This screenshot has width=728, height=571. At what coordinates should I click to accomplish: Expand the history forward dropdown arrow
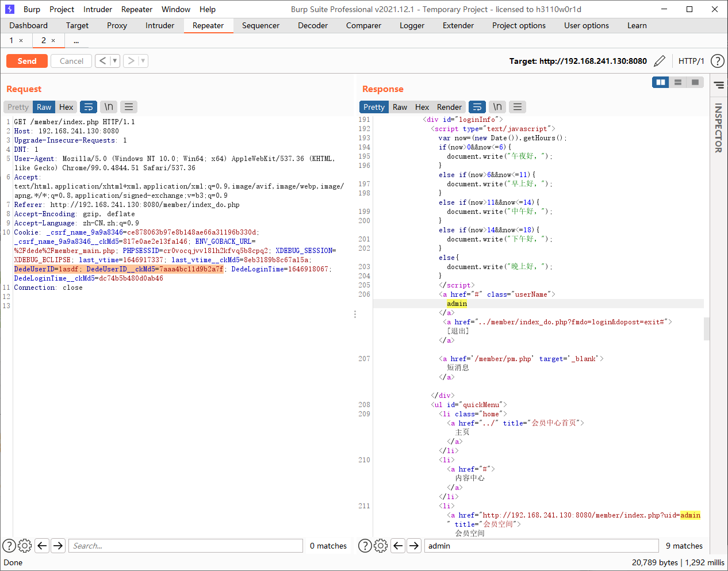coord(143,61)
